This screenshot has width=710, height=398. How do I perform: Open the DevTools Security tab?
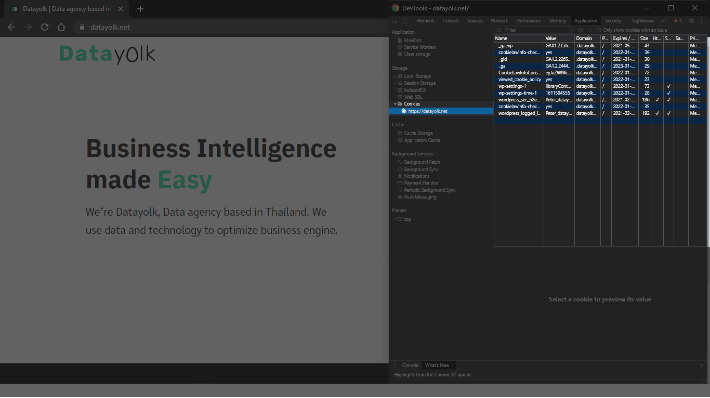[613, 21]
